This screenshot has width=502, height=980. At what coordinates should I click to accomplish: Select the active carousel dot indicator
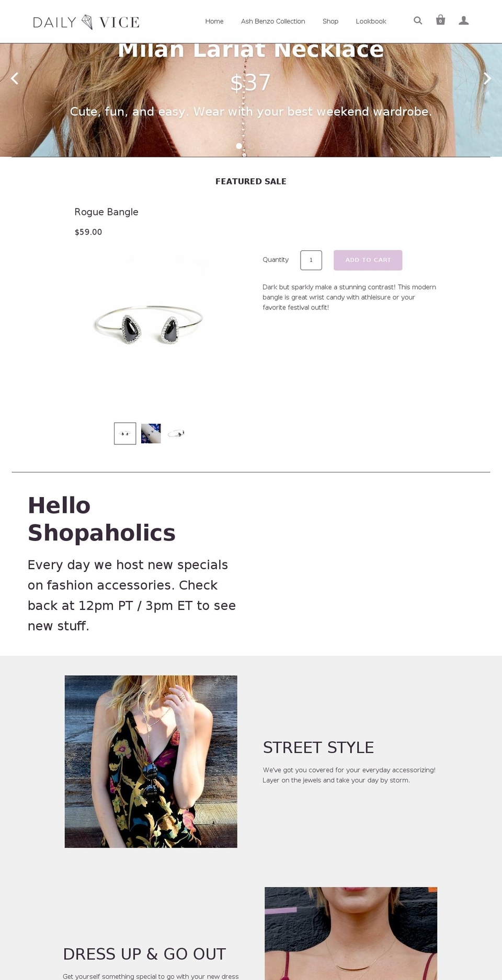pos(239,146)
